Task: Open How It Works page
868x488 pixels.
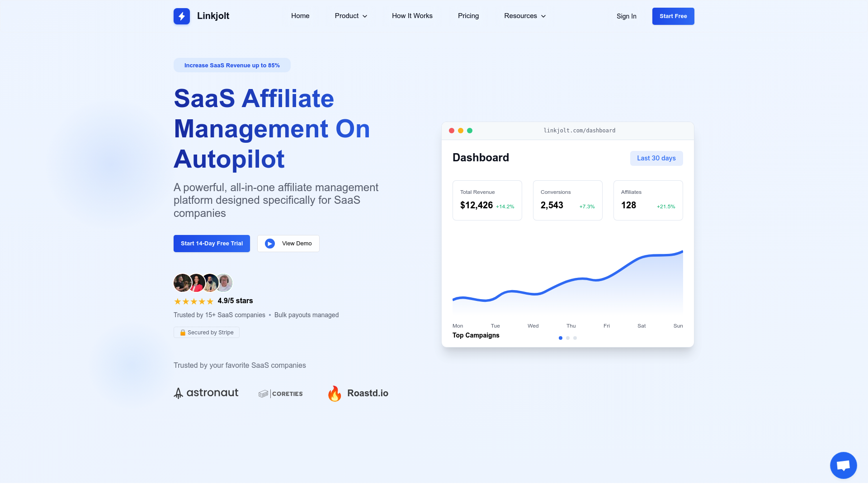Action: [412, 16]
